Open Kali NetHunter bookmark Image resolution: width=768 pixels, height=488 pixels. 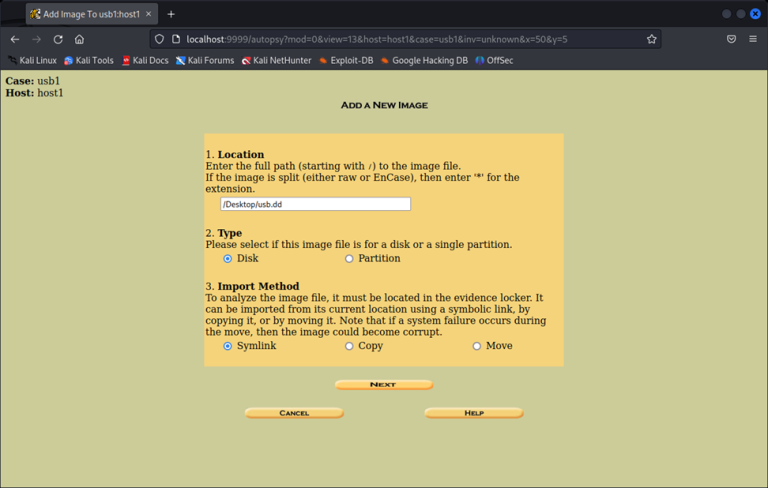pyautogui.click(x=276, y=60)
